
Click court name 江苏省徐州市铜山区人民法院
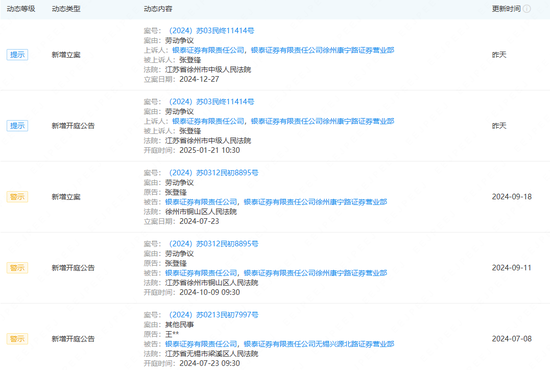[x=212, y=283]
